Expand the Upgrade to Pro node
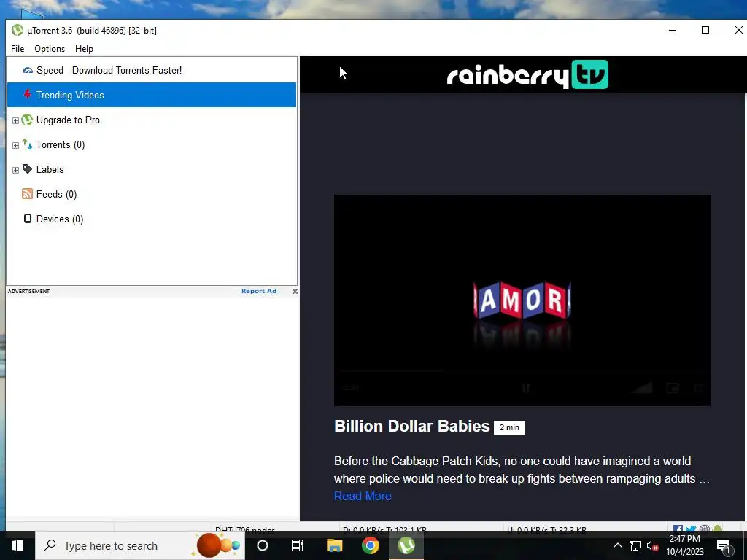 point(15,120)
